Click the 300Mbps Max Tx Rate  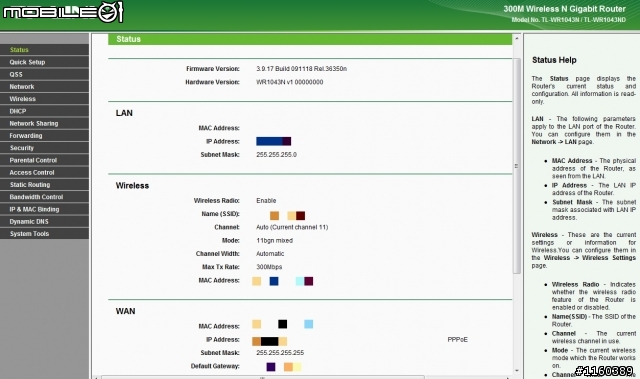point(269,267)
